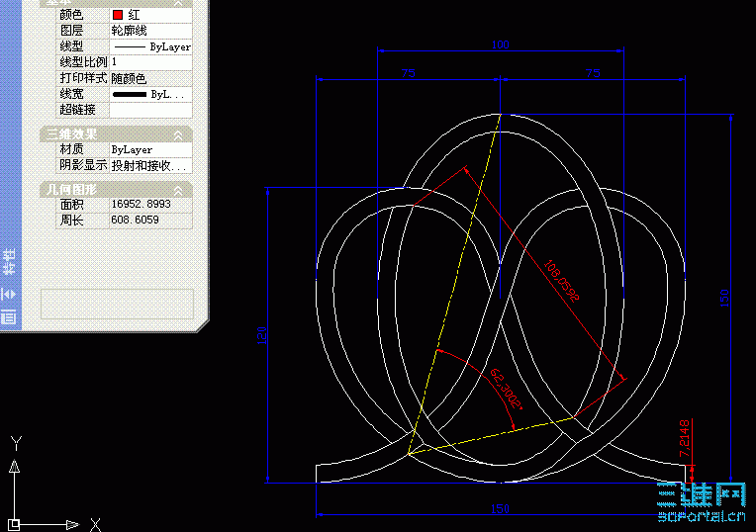Viewport: 756px width, 532px height.
Task: Click the empty 超链接 value field
Action: tap(151, 111)
